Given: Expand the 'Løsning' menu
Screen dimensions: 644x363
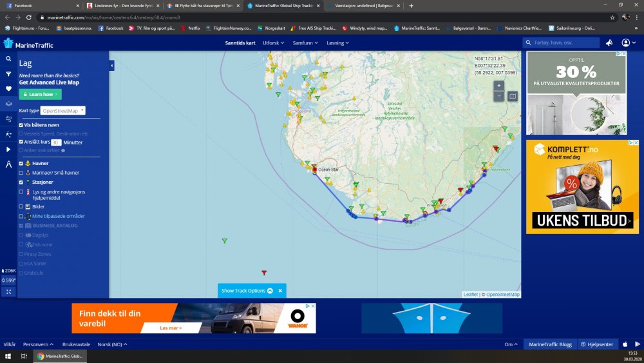Looking at the screenshot, I should (x=337, y=43).
